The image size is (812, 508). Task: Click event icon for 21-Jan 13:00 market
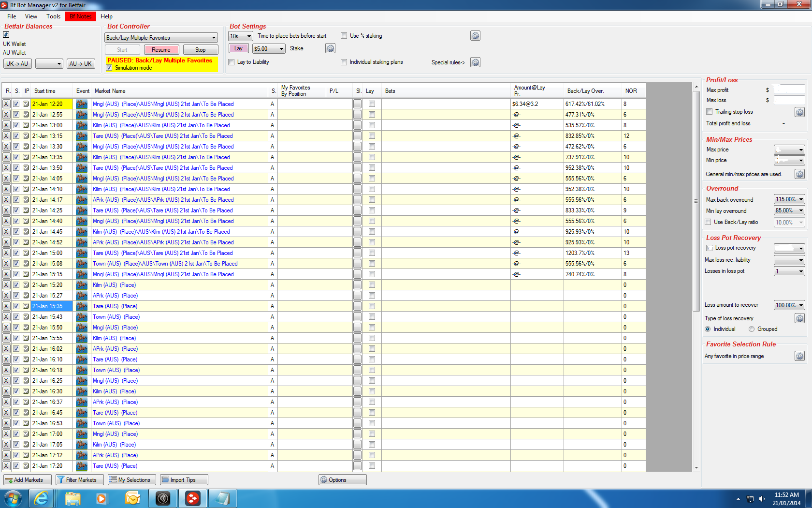pos(82,125)
